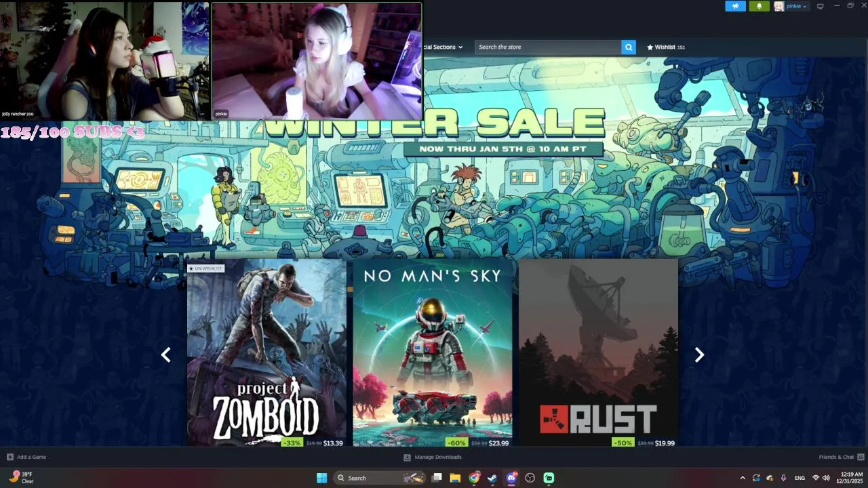This screenshot has height=488, width=868.
Task: Open the pinkie account dropdown
Action: click(x=796, y=6)
